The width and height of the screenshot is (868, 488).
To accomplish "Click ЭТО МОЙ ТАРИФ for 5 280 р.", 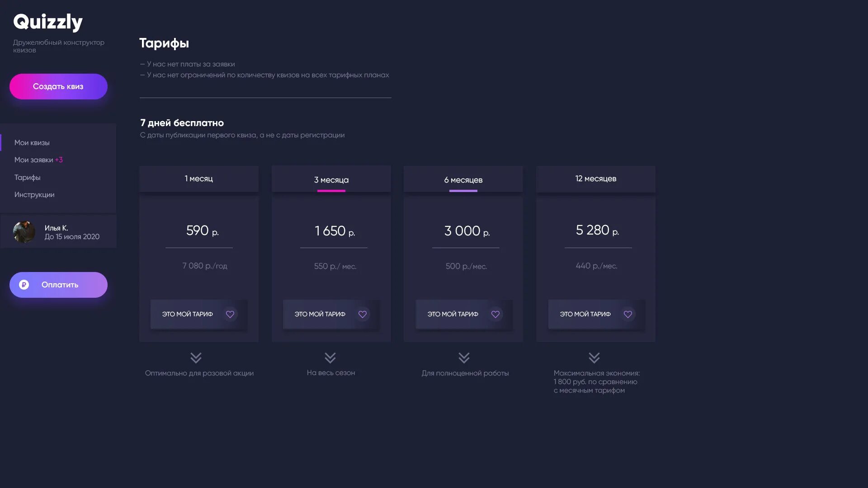I will (585, 314).
